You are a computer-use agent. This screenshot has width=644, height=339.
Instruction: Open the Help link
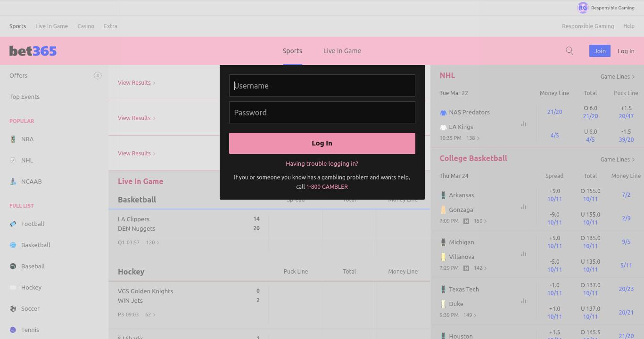(629, 26)
